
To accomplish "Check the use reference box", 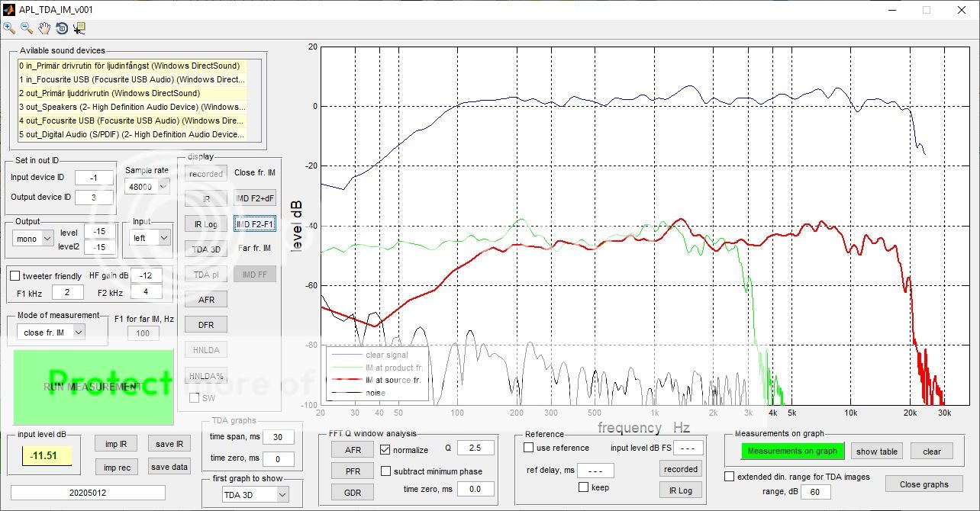I will point(528,448).
